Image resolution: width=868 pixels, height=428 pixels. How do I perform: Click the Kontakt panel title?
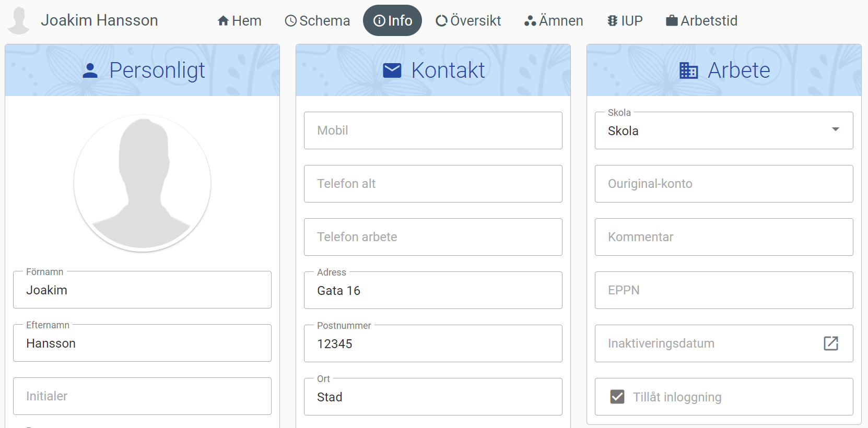click(x=448, y=70)
